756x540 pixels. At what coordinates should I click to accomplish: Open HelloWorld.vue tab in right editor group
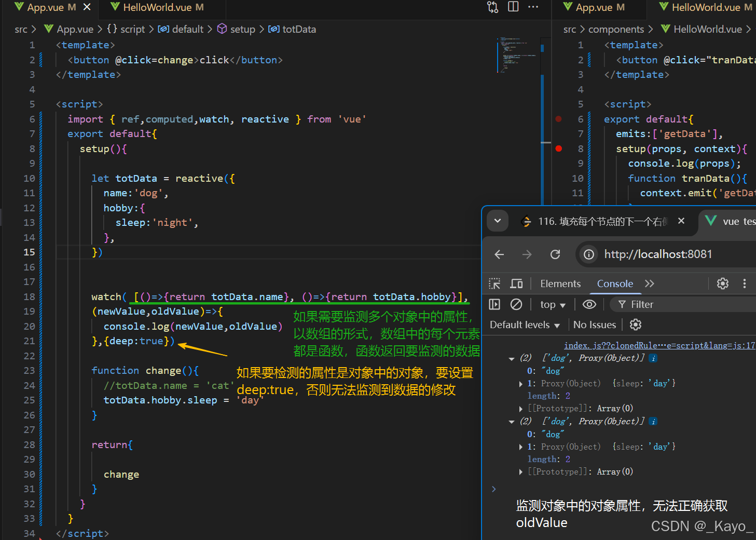pyautogui.click(x=706, y=7)
